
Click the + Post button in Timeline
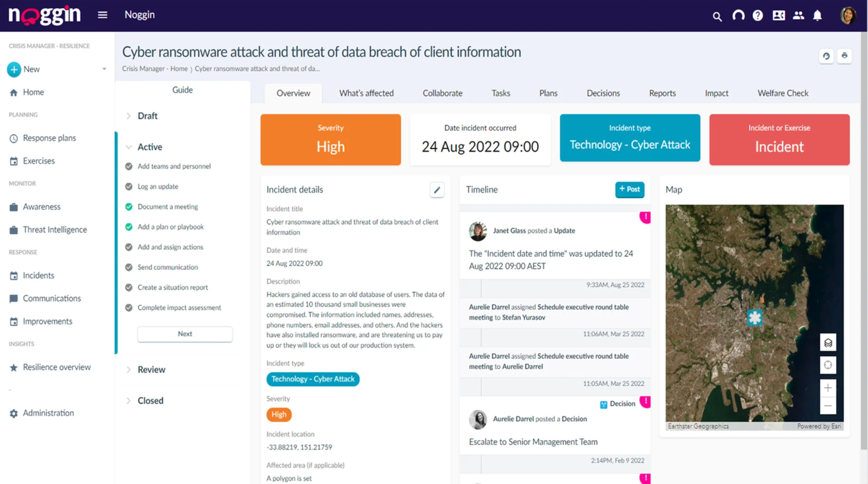tap(629, 189)
